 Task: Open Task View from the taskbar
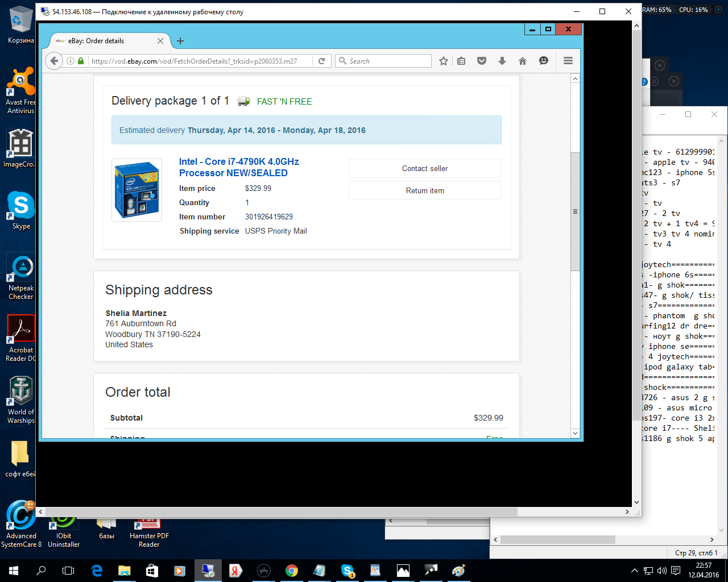coord(68,571)
